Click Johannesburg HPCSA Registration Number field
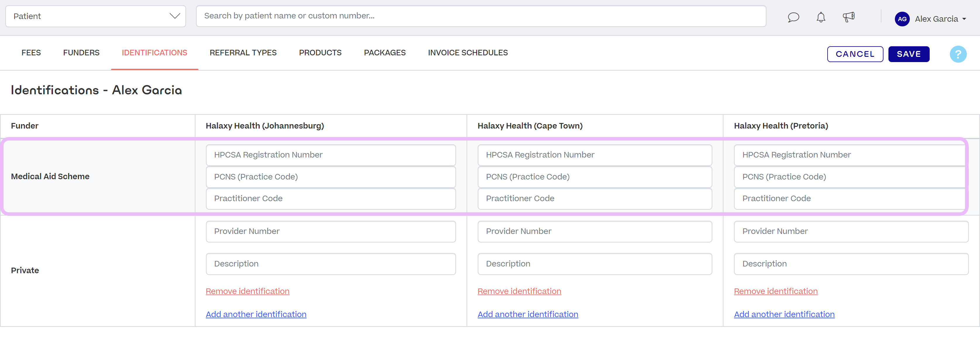Image resolution: width=980 pixels, height=342 pixels. [x=331, y=155]
